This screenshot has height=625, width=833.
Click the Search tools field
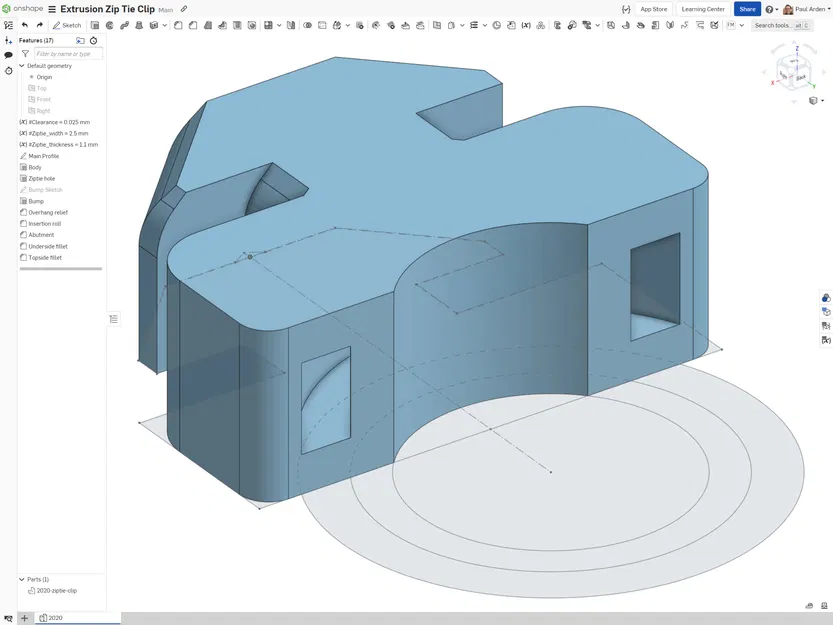point(781,25)
